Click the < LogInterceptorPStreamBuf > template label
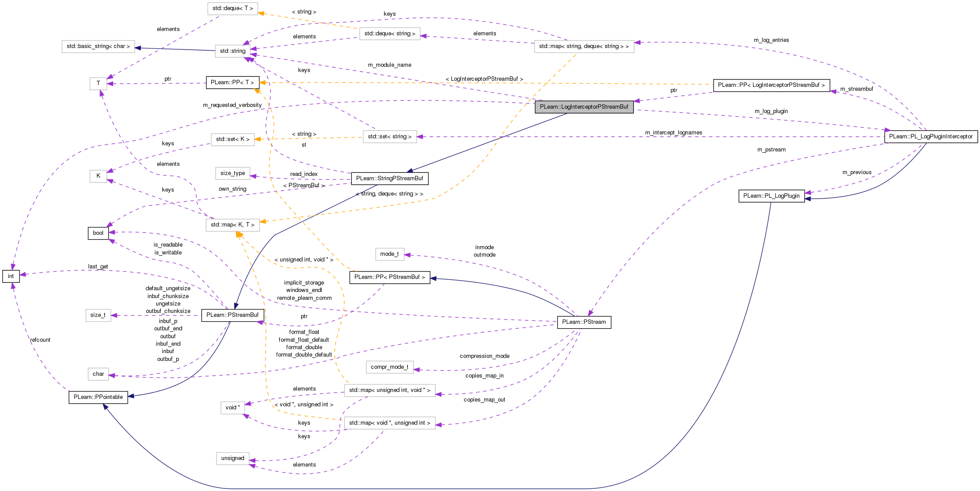Image resolution: width=980 pixels, height=491 pixels. pos(485,79)
